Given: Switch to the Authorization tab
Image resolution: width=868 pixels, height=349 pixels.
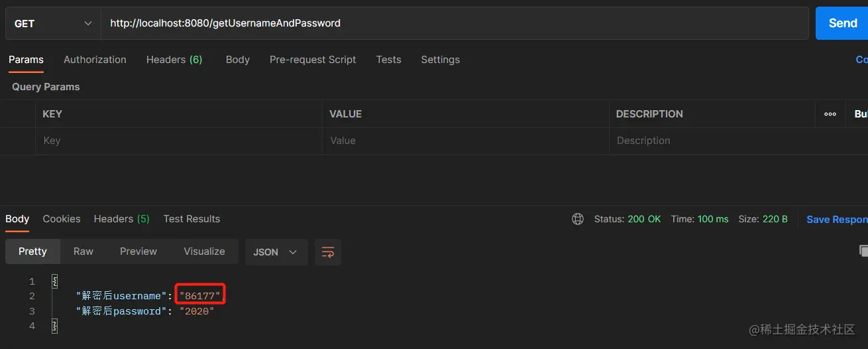Looking at the screenshot, I should pyautogui.click(x=95, y=60).
